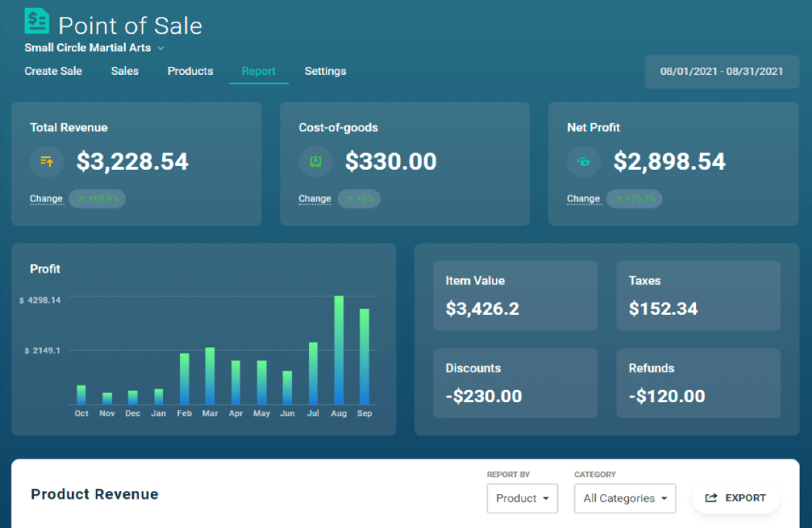
Task: Click the Point of Sale logo icon
Action: click(36, 21)
